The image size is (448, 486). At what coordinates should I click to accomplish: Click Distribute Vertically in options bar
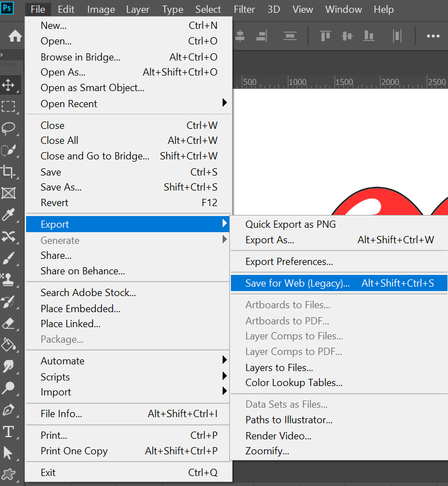tap(290, 36)
